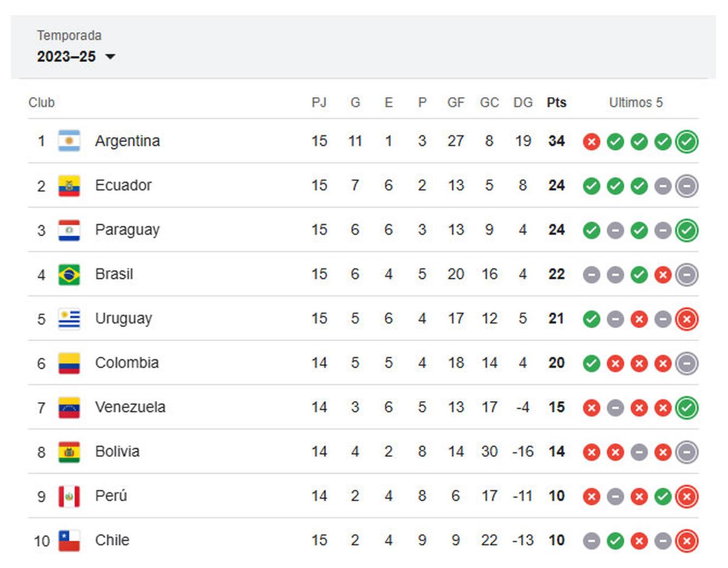The height and width of the screenshot is (568, 728).
Task: Click the Chile flag icon
Action: tap(69, 540)
